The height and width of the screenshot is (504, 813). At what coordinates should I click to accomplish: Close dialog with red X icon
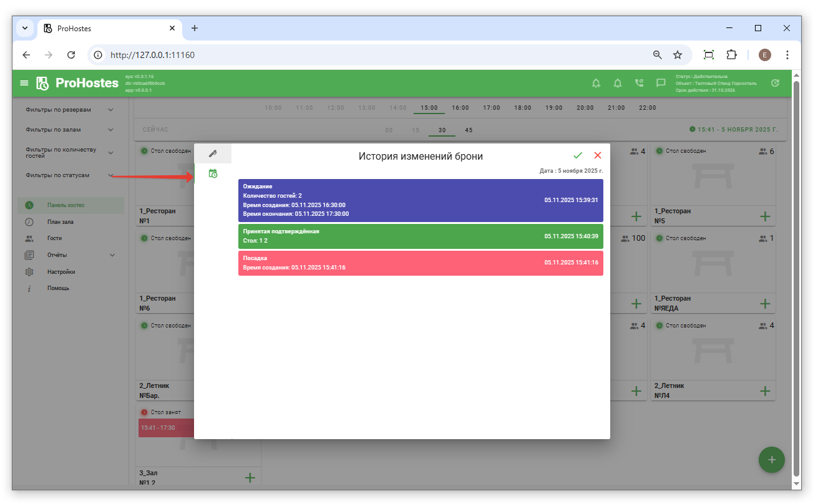[598, 155]
